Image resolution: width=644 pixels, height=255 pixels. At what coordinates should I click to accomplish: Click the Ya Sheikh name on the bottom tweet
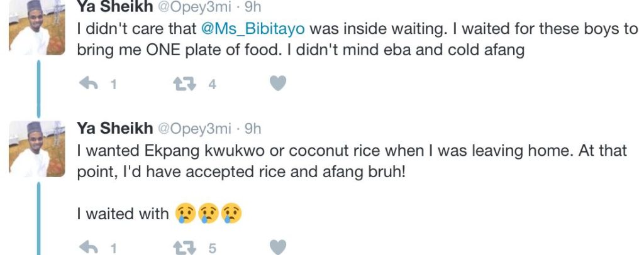(114, 129)
